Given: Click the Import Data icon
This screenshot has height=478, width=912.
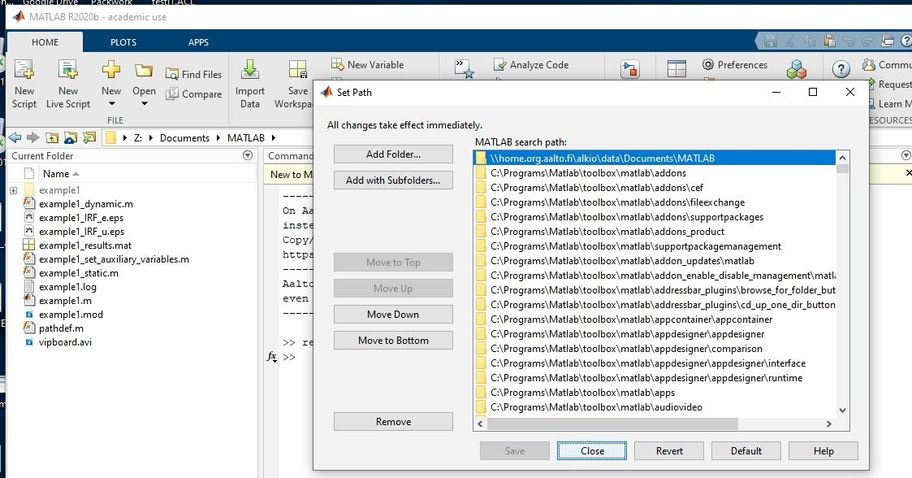Looking at the screenshot, I should (x=250, y=71).
